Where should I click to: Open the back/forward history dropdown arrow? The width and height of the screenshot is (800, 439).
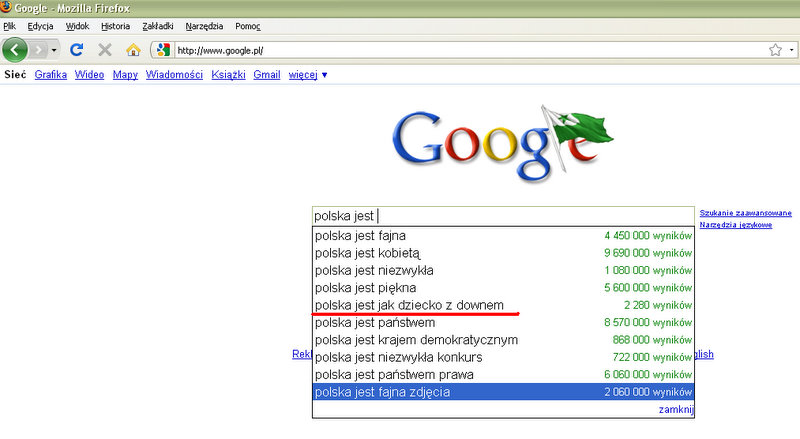pos(54,50)
